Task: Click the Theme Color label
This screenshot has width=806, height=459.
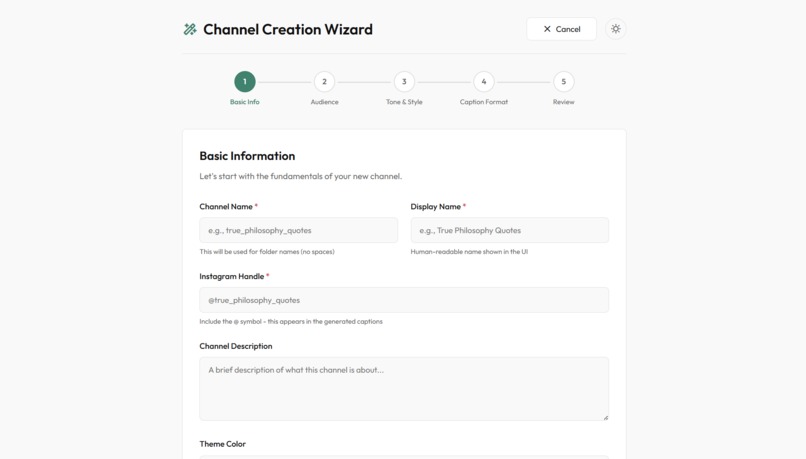Action: (223, 444)
